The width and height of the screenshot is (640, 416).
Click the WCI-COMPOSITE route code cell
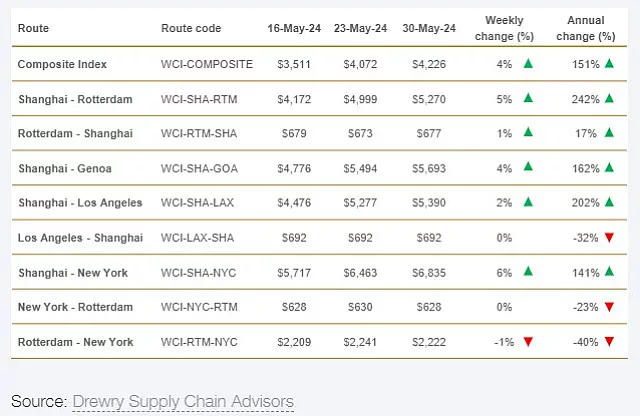click(x=207, y=64)
